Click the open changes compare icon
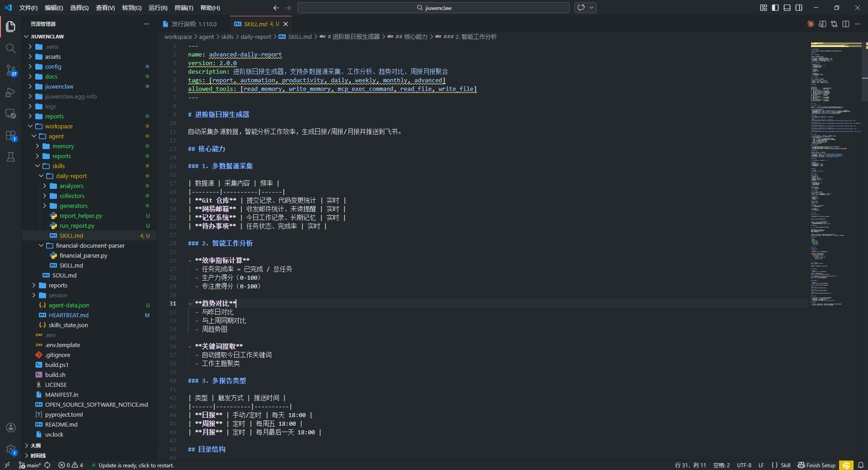The image size is (868, 470). coord(834,24)
